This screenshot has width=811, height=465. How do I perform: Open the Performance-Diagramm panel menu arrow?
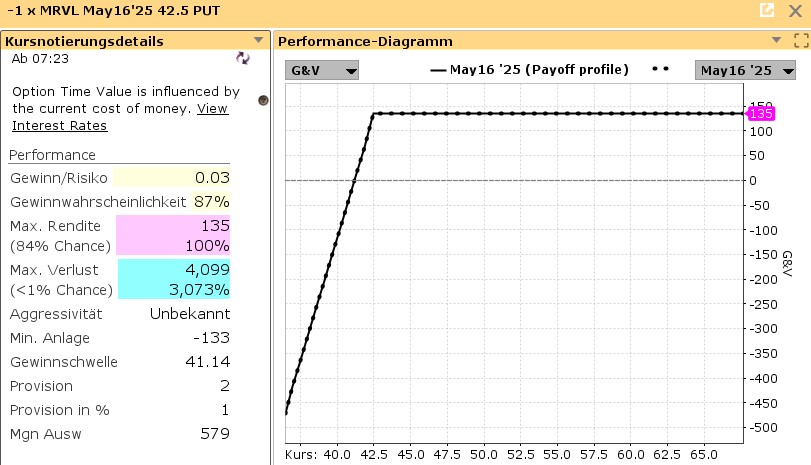click(x=777, y=41)
